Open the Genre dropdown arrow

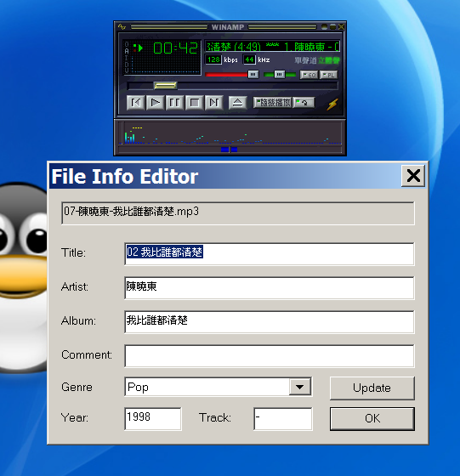pos(299,387)
